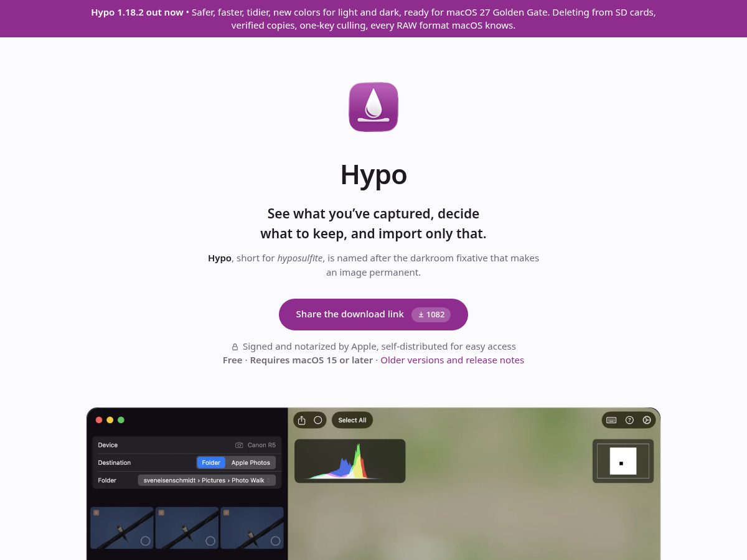
Task: Toggle the selection circle on the rightmost thumbnail
Action: click(x=275, y=541)
